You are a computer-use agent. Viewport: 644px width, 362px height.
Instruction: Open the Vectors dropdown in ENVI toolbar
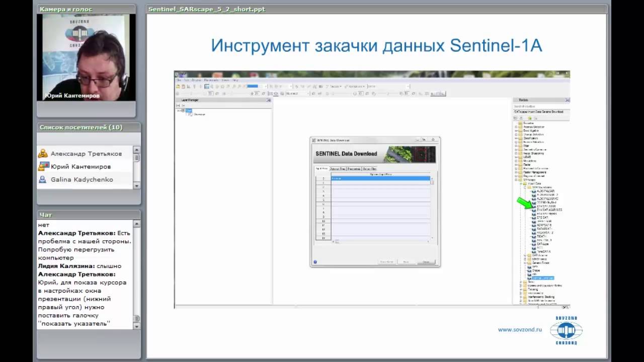click(x=335, y=86)
